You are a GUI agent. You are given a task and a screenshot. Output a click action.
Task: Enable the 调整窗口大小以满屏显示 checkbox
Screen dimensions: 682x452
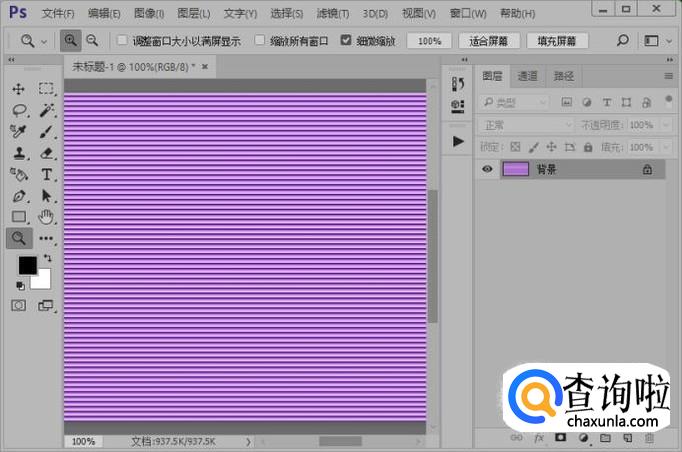tap(122, 41)
